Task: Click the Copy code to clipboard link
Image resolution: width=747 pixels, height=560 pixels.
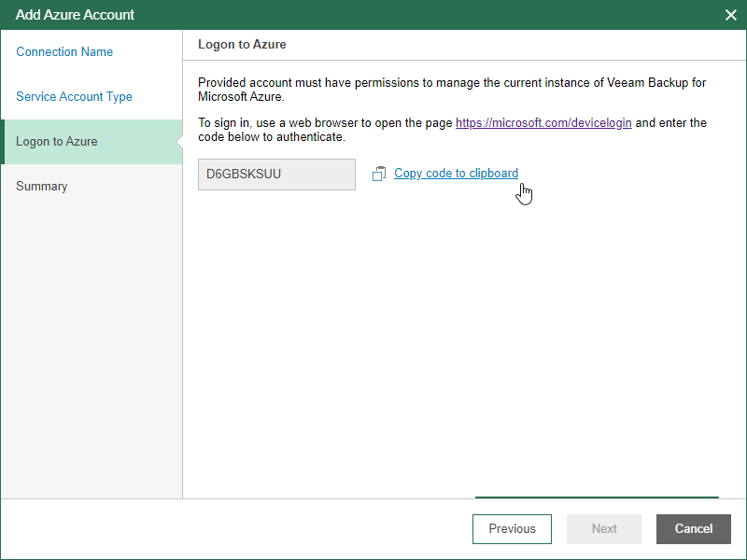Action: 456,174
